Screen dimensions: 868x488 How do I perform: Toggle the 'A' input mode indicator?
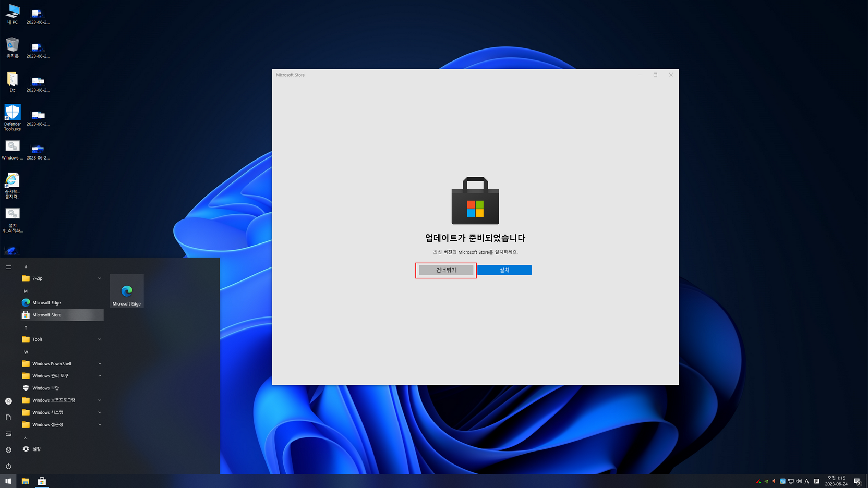[807, 481]
